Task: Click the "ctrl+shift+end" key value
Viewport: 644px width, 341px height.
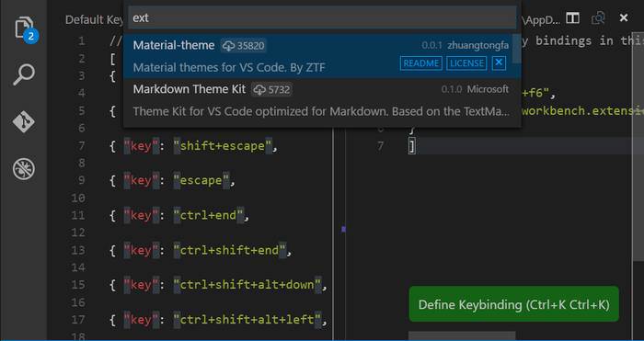Action: [229, 250]
